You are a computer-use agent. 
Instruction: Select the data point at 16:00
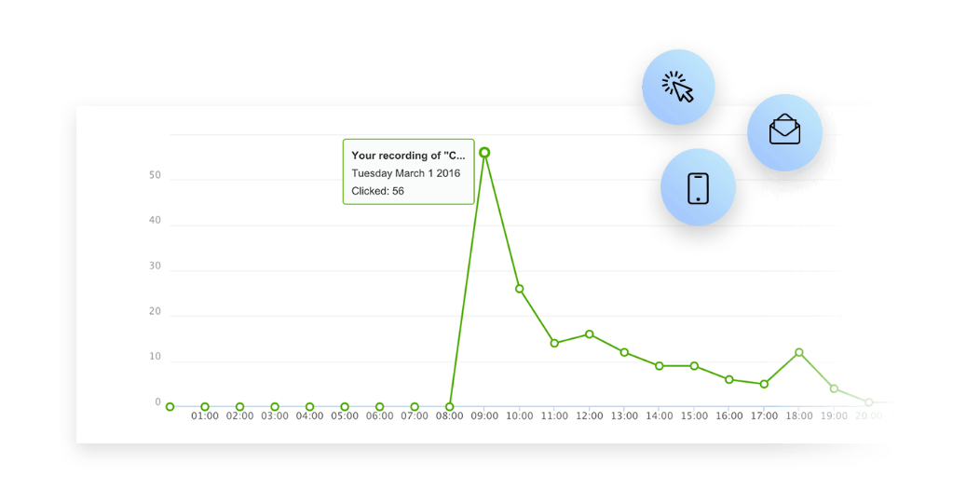coord(728,379)
